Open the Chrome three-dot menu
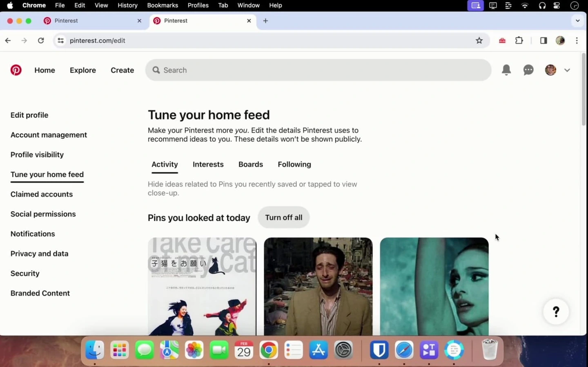588x367 pixels. coord(577,40)
